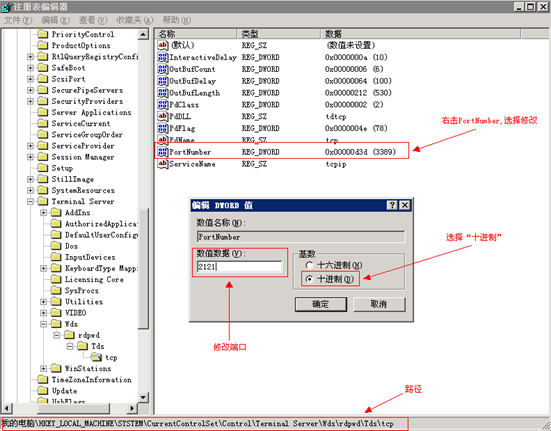Click the tree scrollbar down arrow
551x431 pixels.
(143, 397)
